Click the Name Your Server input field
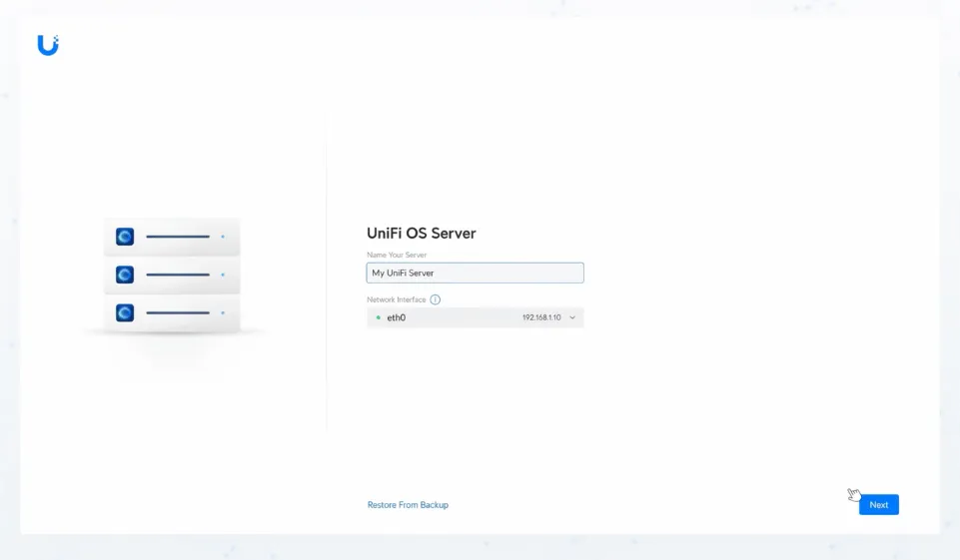This screenshot has height=560, width=960. [476, 273]
